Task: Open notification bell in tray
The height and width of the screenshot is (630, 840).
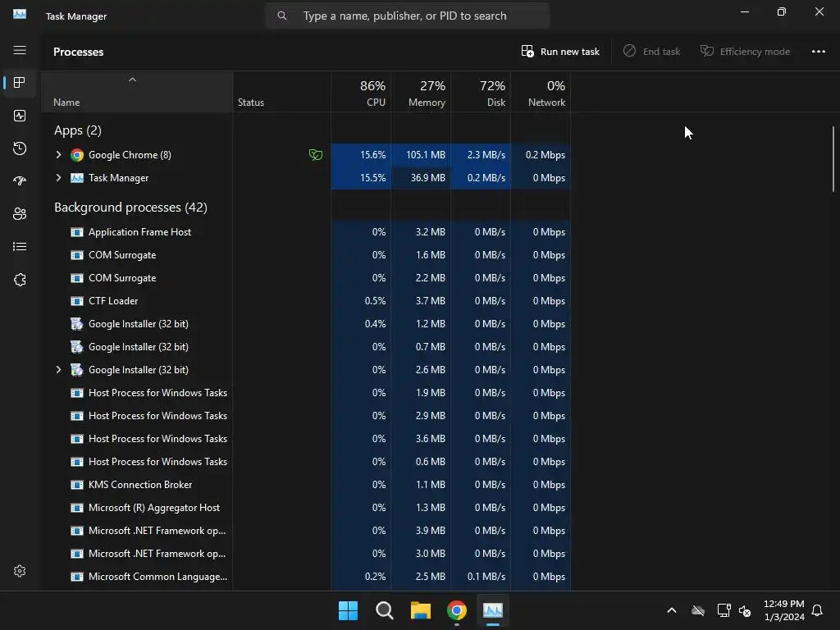Action: [817, 610]
